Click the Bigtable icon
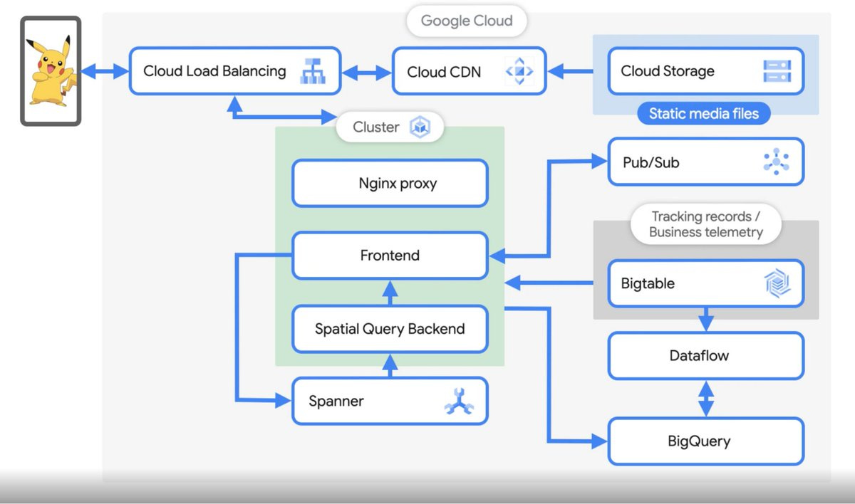 778,283
